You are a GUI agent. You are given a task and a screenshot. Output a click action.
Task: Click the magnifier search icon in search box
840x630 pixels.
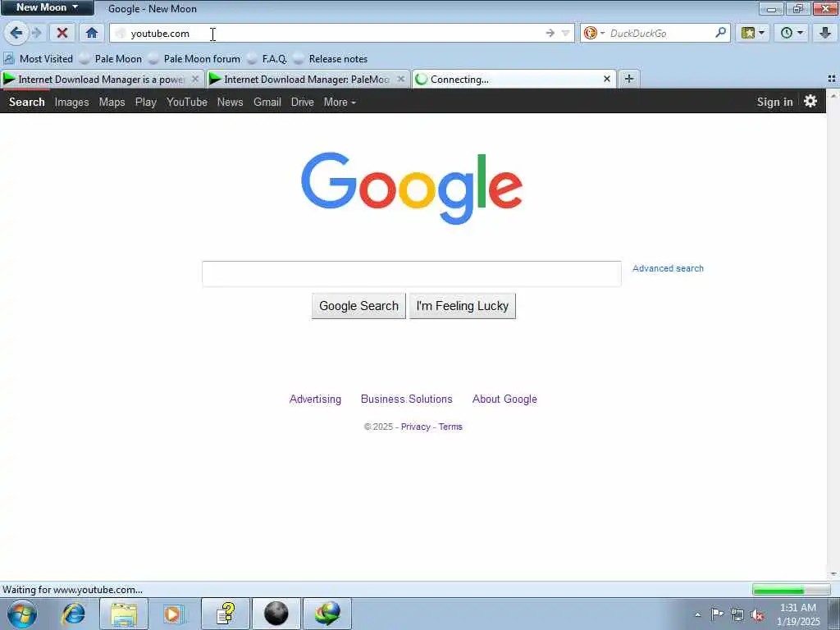coord(720,33)
